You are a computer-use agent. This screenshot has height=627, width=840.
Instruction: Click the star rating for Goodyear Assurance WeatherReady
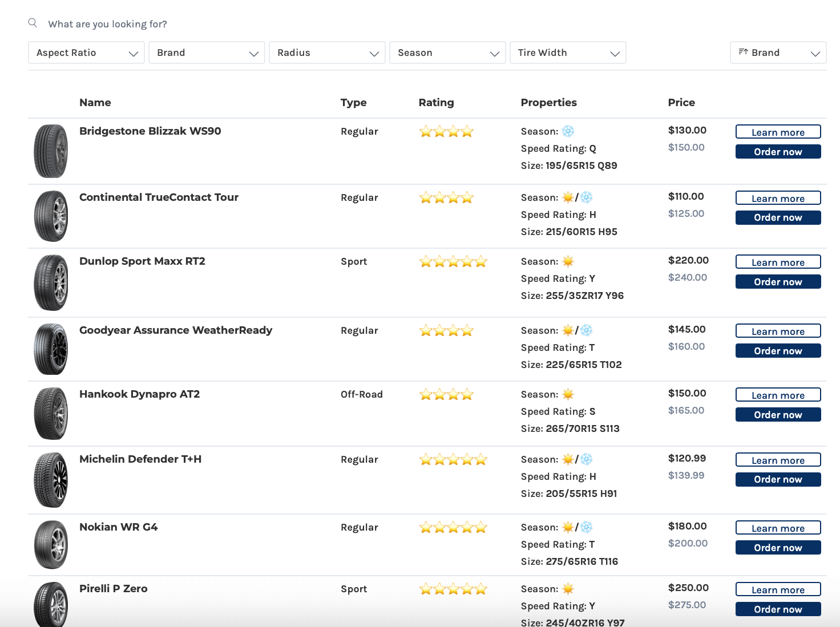coord(446,331)
